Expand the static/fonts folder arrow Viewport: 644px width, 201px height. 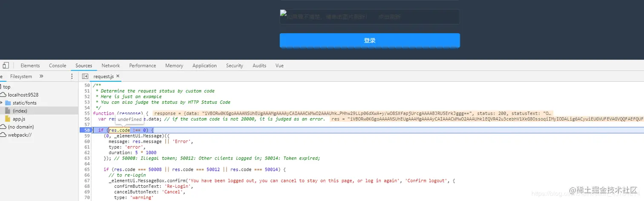tap(2, 103)
